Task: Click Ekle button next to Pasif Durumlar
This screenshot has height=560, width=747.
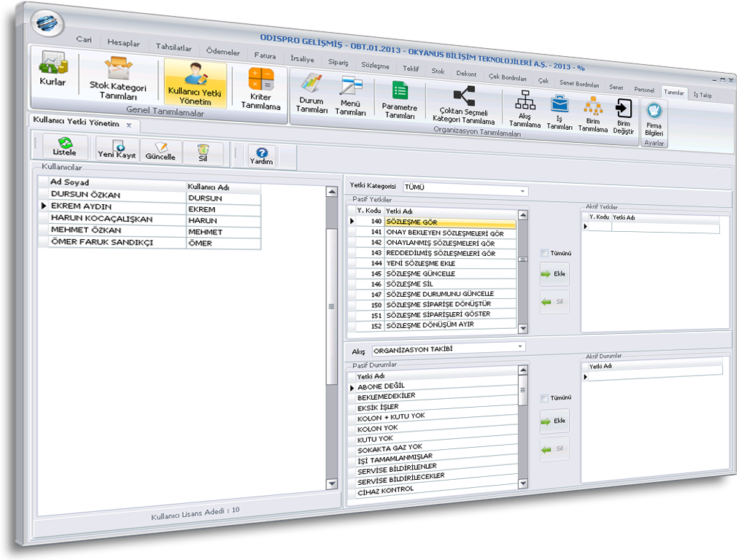Action: point(554,421)
